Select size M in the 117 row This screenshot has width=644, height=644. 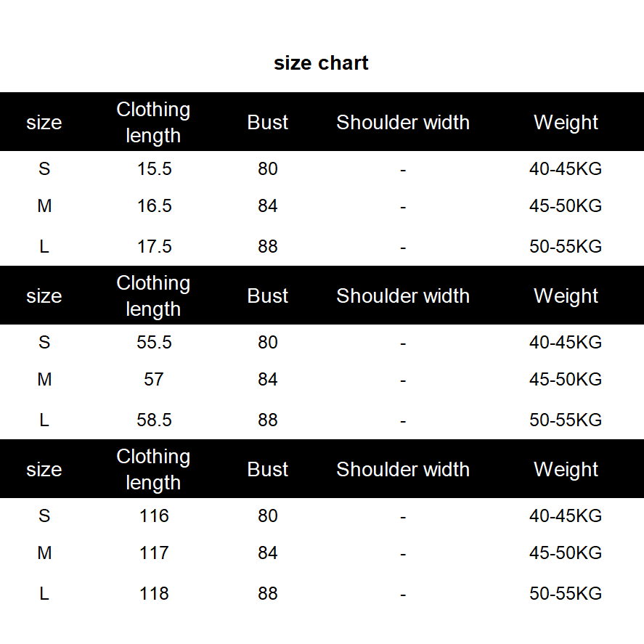44,553
